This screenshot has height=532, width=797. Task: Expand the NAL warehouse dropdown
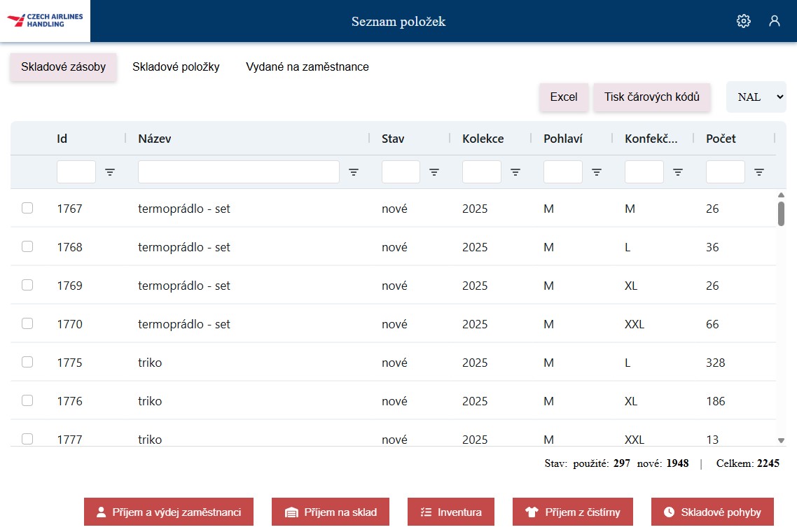click(x=756, y=97)
